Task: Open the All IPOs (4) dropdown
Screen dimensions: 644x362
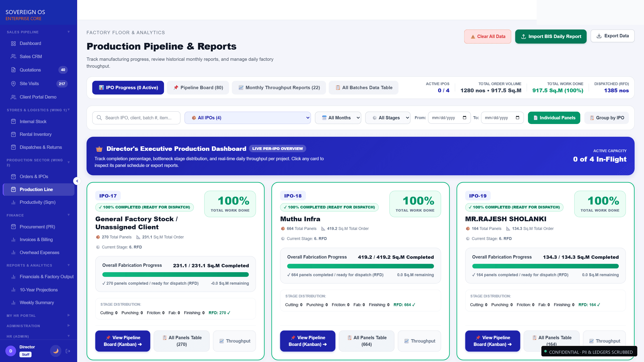Action: [248, 118]
